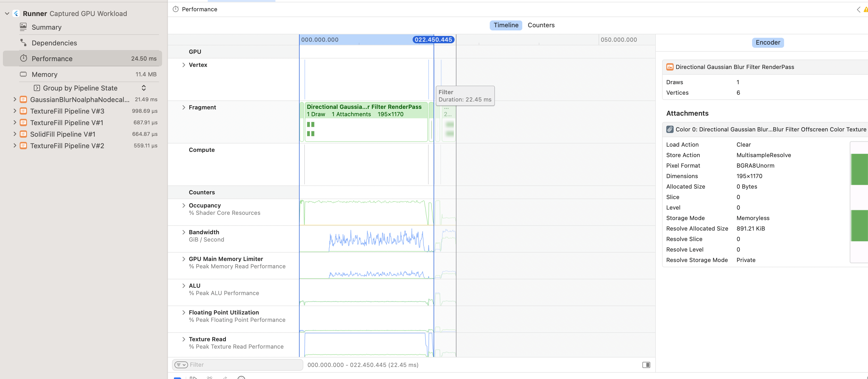Screen dimensions: 868x379
Task: Select the Summary image icon in sidebar
Action: coord(23,26)
